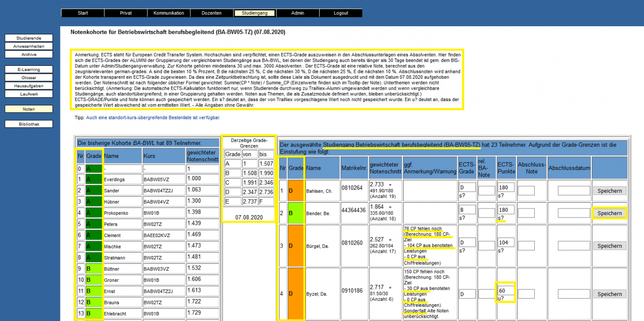This screenshot has width=644, height=321.
Task: Open the Studierende section in the sidebar
Action: pyautogui.click(x=29, y=38)
